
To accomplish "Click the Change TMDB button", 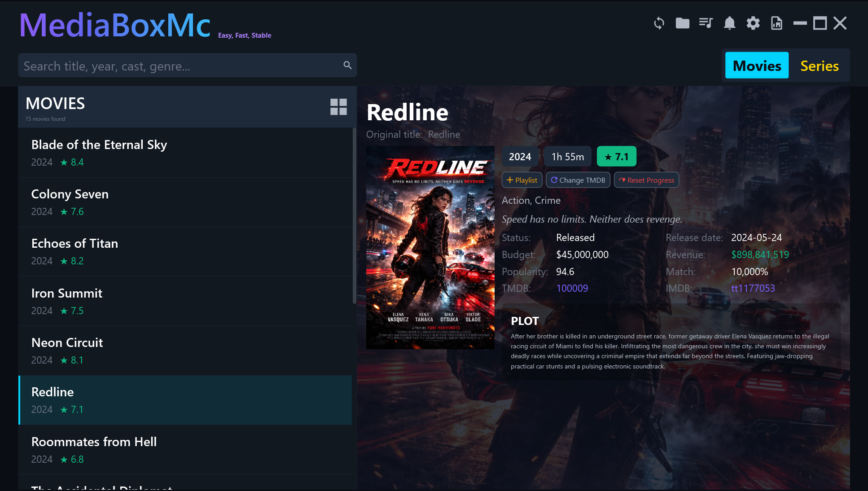I will tap(578, 180).
